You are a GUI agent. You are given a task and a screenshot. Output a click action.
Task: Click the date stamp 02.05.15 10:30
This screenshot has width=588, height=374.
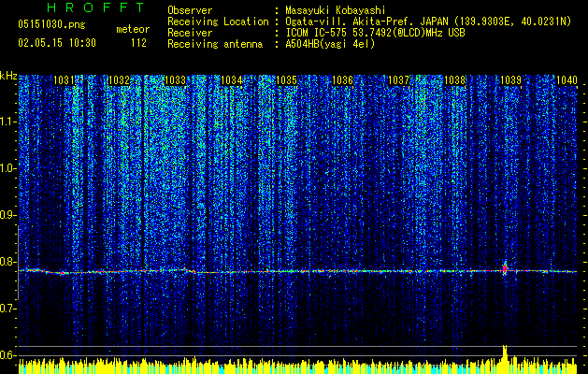pos(57,43)
